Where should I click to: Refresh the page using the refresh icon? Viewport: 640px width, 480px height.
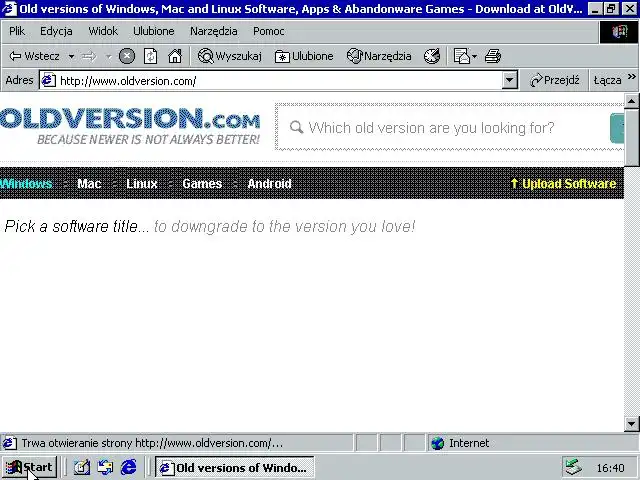[151, 56]
